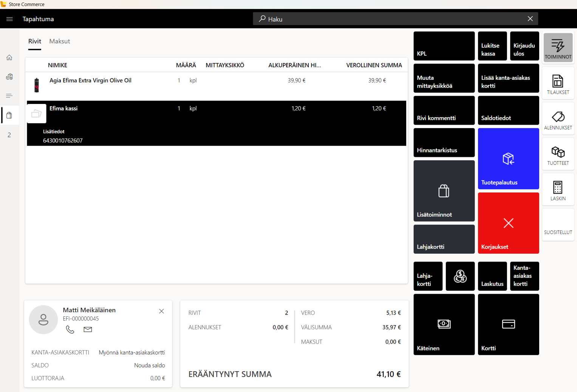
Task: Open the TUOTTEET panel
Action: click(x=558, y=154)
